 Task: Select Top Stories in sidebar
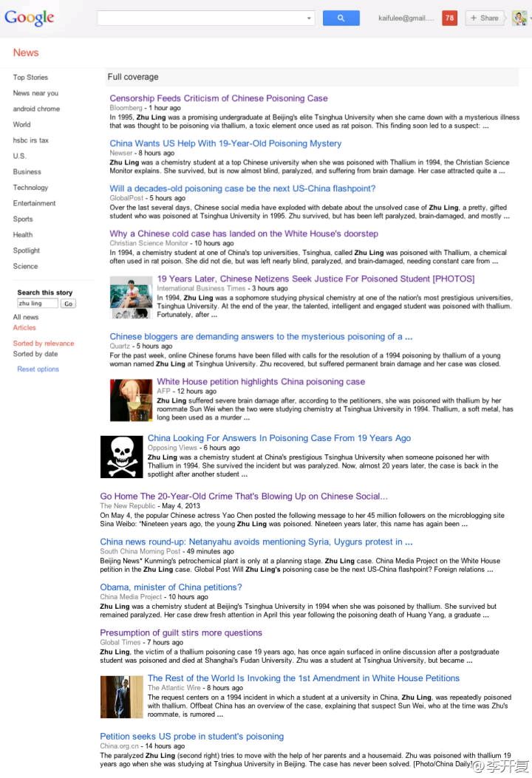click(30, 78)
